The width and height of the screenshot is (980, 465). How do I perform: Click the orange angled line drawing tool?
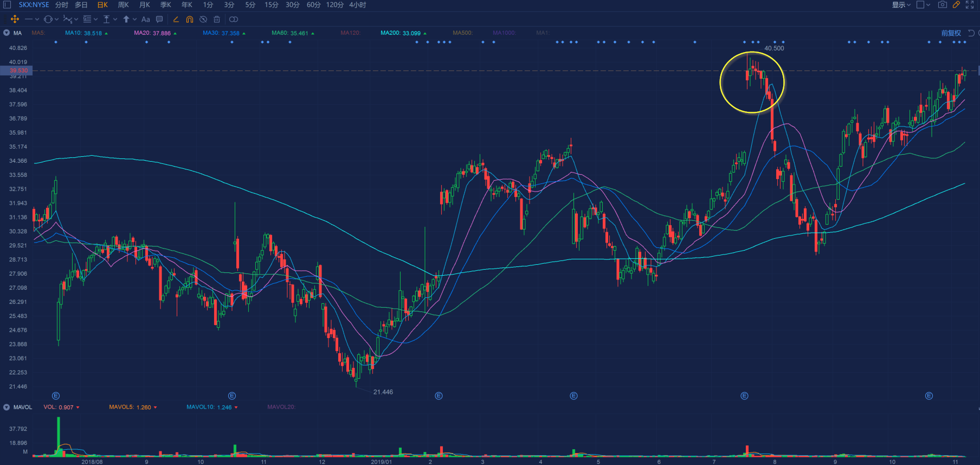[176, 19]
